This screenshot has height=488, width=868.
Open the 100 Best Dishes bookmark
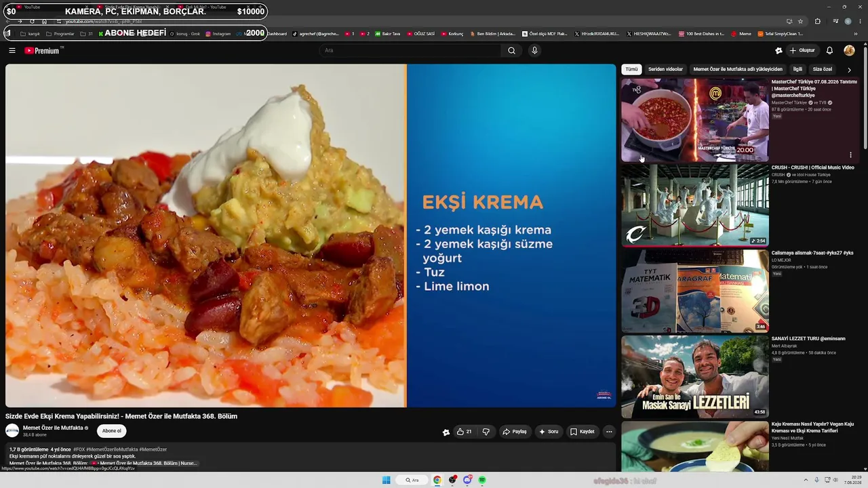click(701, 34)
